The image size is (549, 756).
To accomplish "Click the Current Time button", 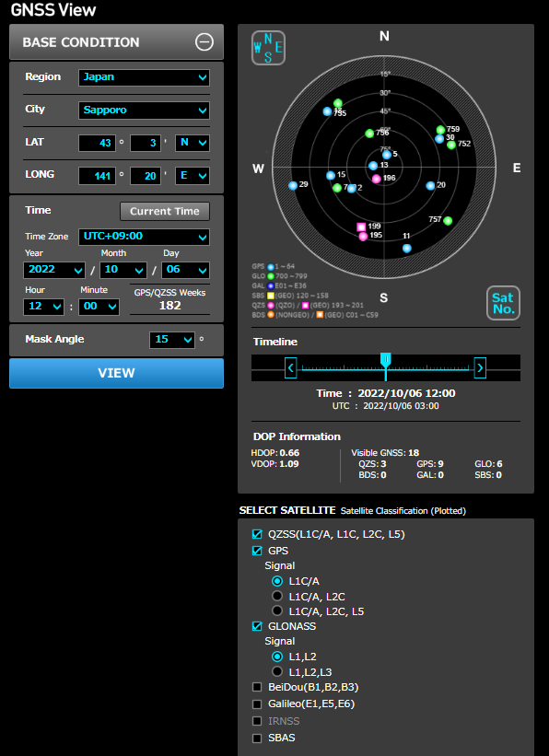I will point(165,211).
